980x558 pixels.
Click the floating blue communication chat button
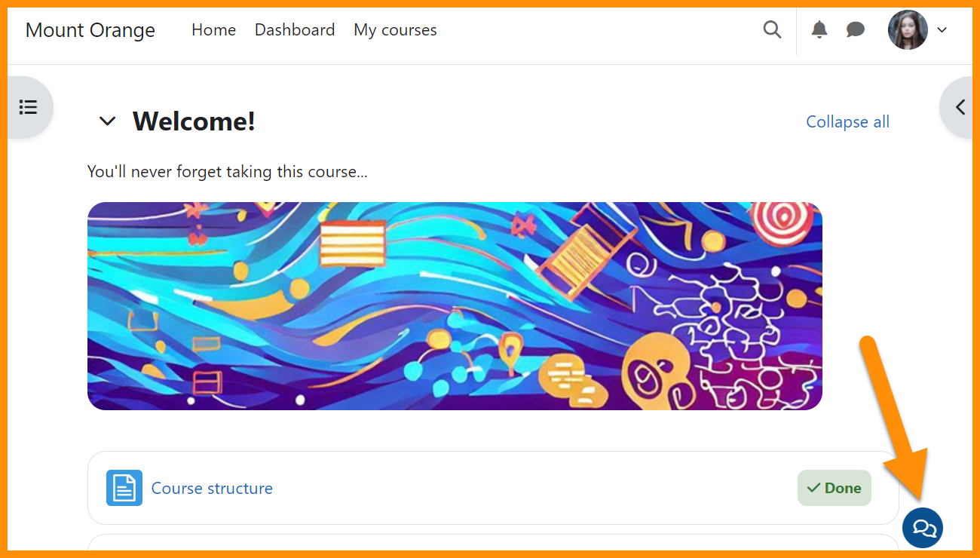923,528
